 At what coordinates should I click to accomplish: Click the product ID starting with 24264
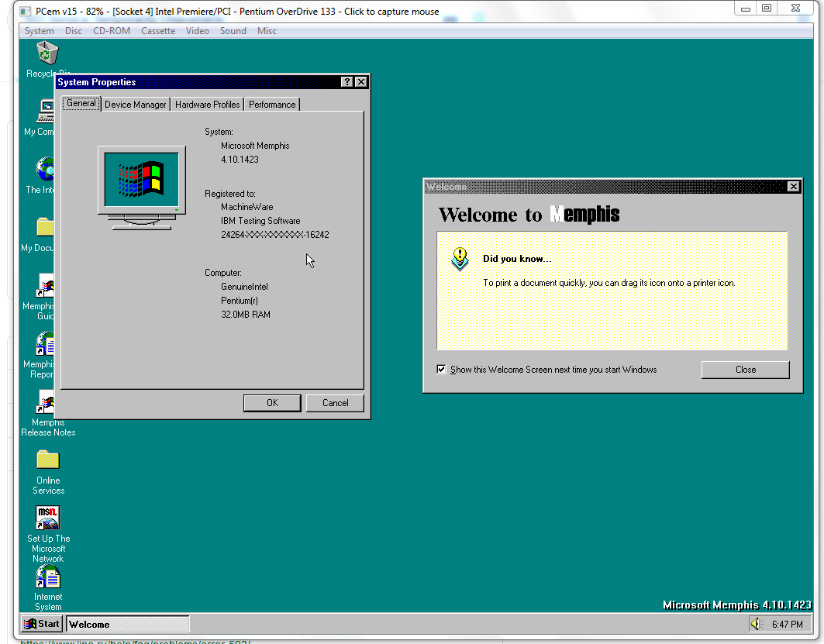pyautogui.click(x=275, y=235)
